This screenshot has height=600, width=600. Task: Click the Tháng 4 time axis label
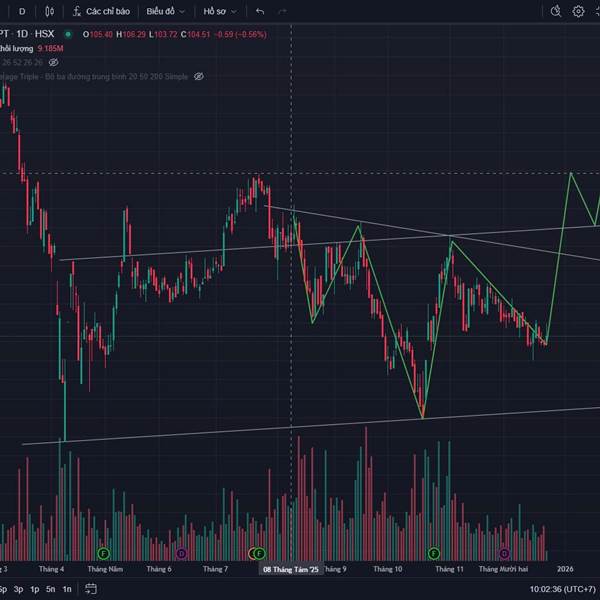(51, 569)
